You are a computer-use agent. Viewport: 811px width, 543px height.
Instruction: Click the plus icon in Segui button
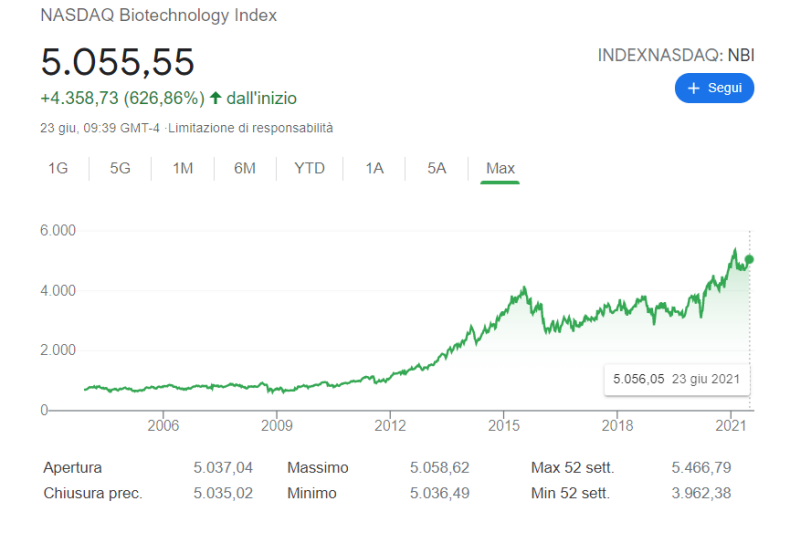693,88
